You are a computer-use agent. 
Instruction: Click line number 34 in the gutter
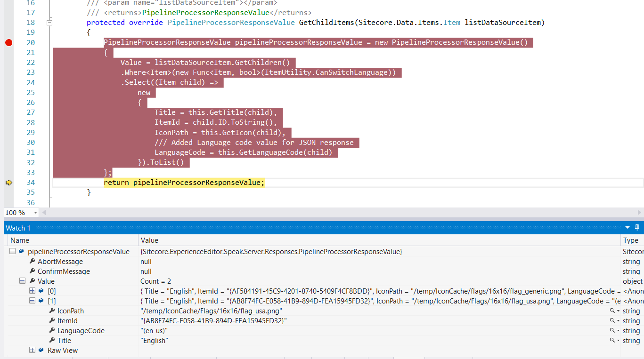(x=31, y=183)
